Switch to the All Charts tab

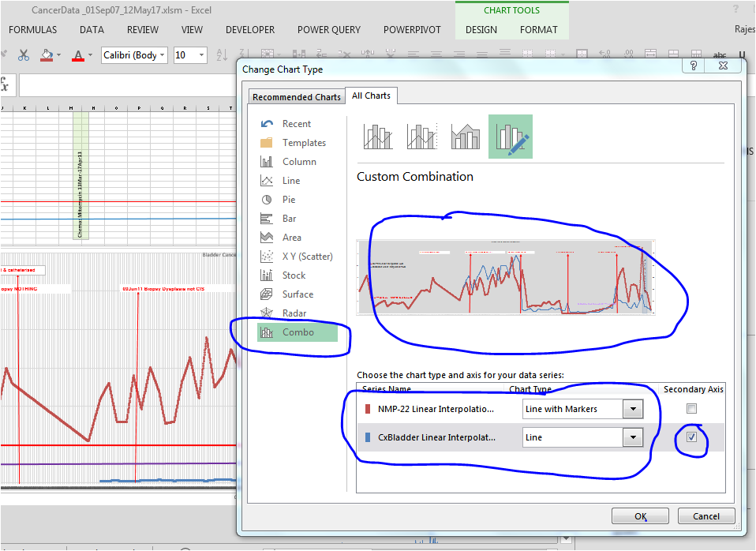coord(371,96)
